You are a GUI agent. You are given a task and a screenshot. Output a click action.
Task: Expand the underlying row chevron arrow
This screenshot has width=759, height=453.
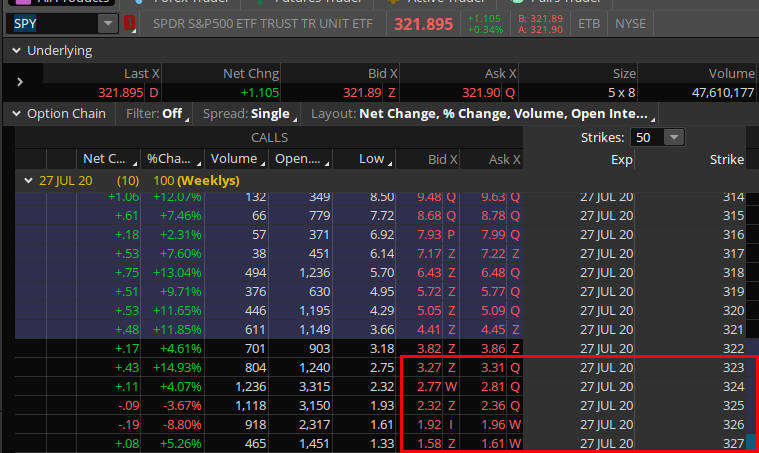point(20,82)
